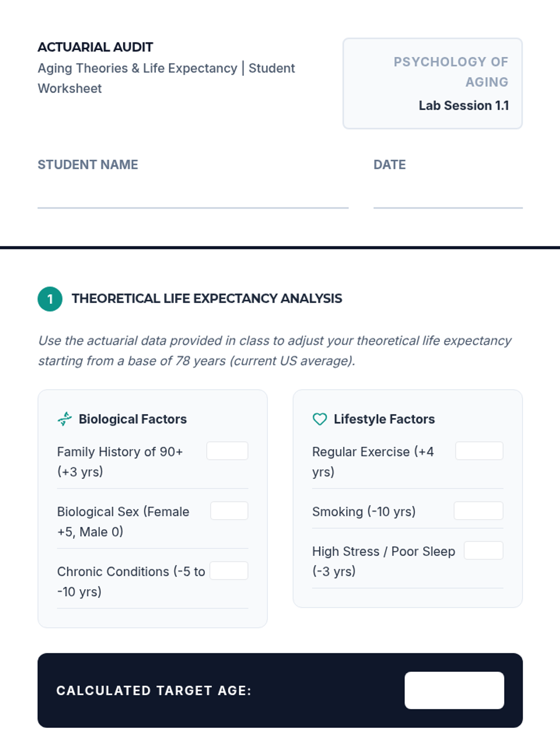Click the Calculated Target Age label

pos(154,691)
